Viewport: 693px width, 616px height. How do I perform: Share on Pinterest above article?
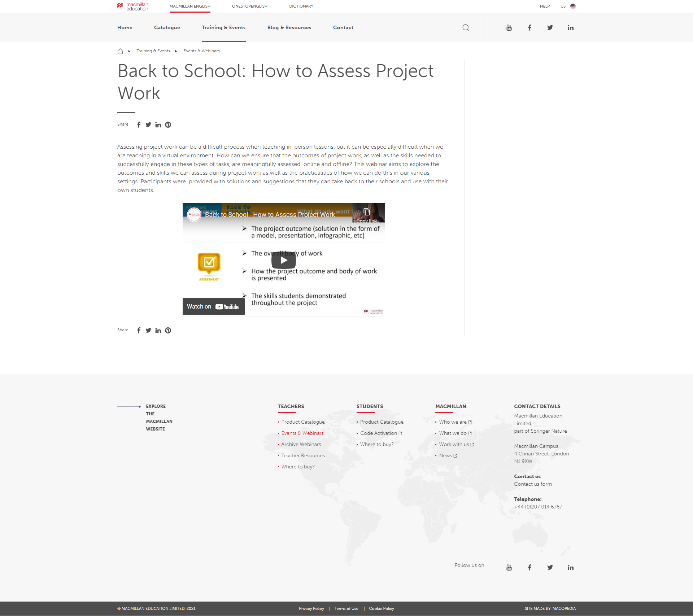click(x=168, y=125)
